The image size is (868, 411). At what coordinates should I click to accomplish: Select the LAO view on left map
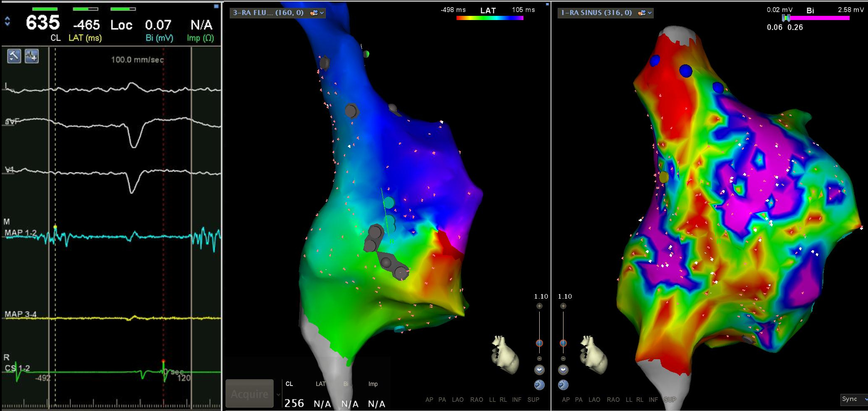457,400
